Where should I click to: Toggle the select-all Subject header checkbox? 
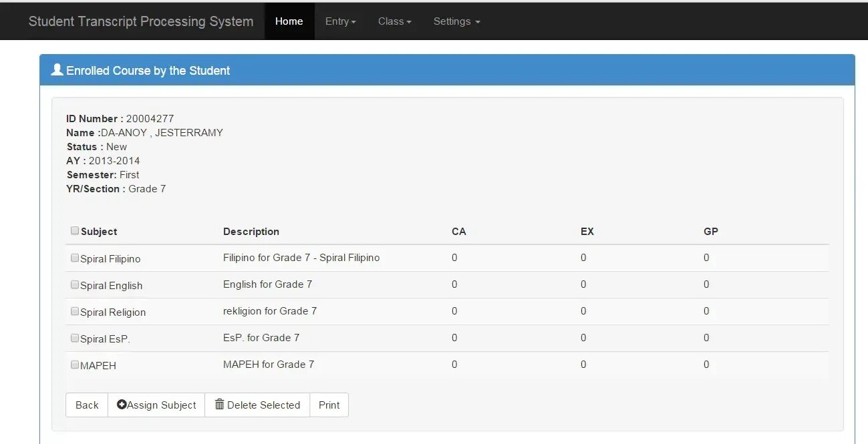tap(75, 231)
